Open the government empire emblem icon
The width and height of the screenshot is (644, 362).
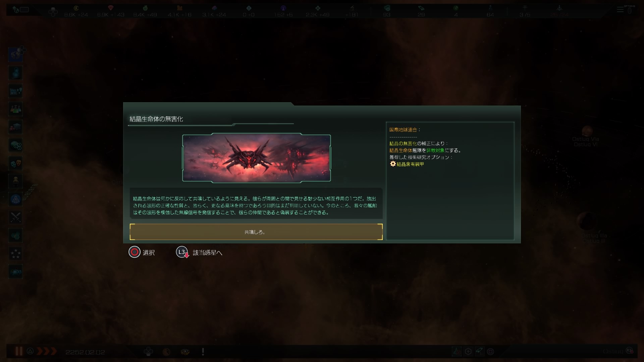[15, 55]
